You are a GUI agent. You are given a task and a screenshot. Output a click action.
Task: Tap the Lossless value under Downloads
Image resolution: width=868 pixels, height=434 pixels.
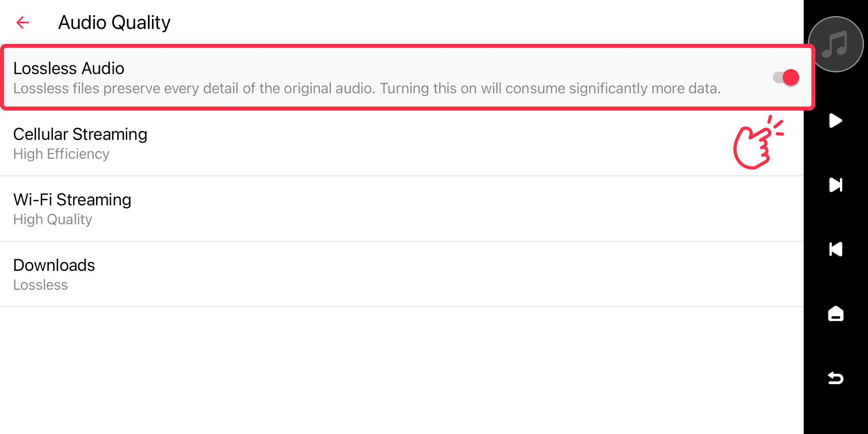click(x=41, y=285)
